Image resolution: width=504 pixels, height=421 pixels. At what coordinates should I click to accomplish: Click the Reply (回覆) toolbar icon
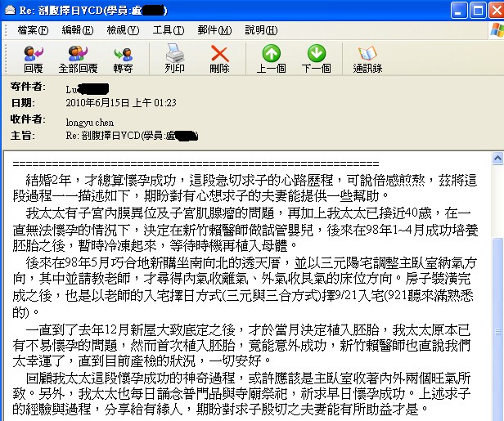pyautogui.click(x=34, y=59)
